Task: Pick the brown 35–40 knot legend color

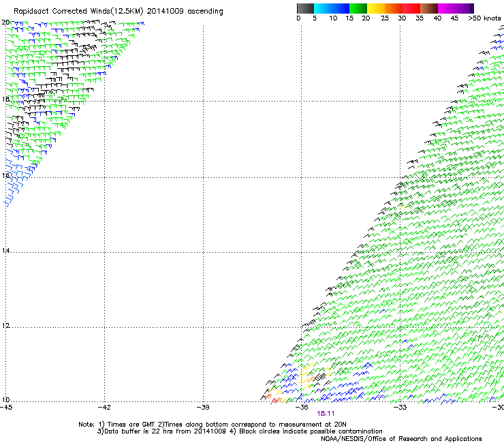Action: click(x=429, y=8)
